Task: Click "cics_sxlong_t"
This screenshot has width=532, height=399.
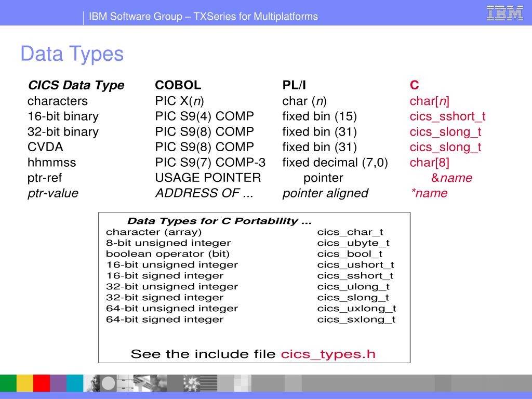Action: point(356,320)
